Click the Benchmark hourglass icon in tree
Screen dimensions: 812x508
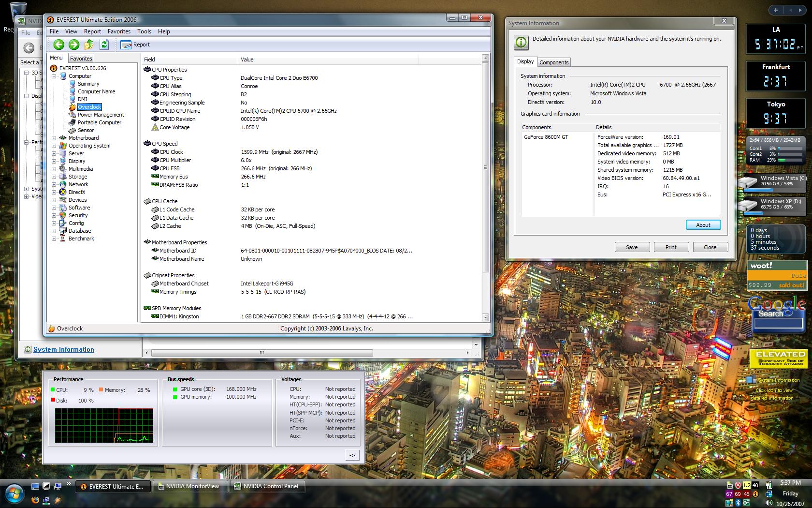click(x=62, y=239)
